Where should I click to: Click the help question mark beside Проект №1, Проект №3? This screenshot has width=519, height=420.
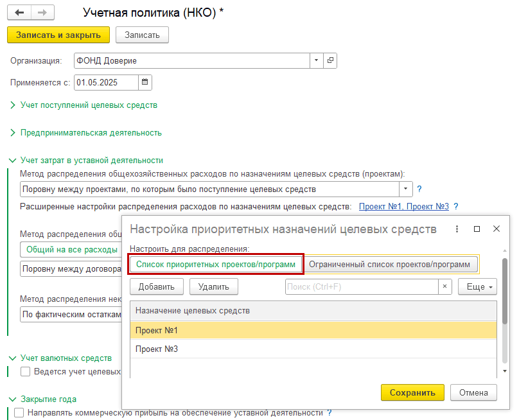coord(456,207)
